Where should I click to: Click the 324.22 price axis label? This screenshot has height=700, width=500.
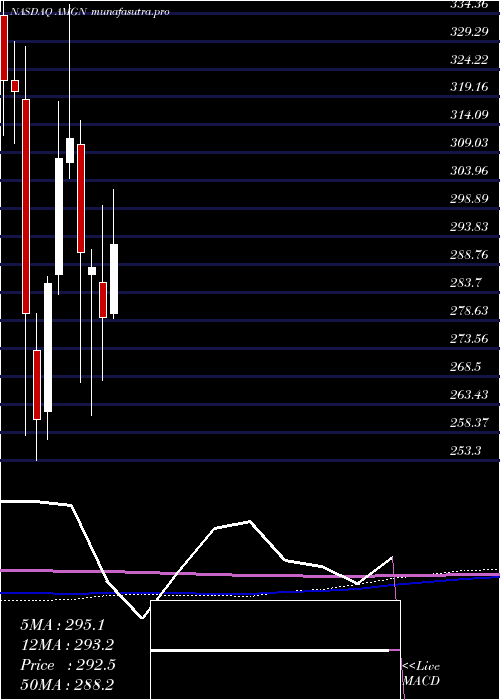[469, 59]
